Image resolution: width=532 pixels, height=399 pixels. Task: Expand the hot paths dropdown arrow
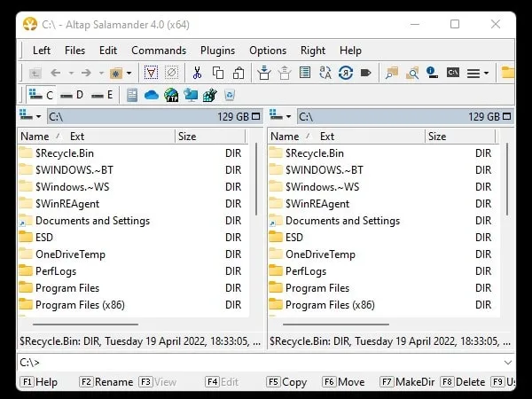[x=129, y=73]
